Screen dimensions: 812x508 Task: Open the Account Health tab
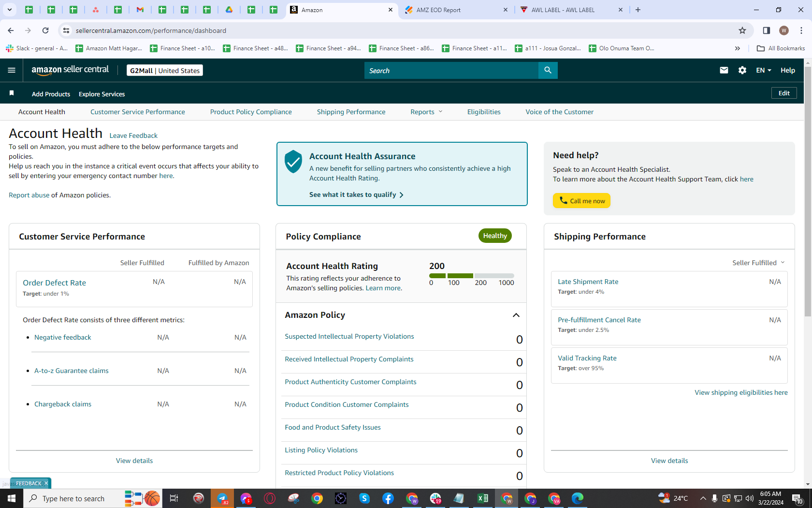(42, 112)
